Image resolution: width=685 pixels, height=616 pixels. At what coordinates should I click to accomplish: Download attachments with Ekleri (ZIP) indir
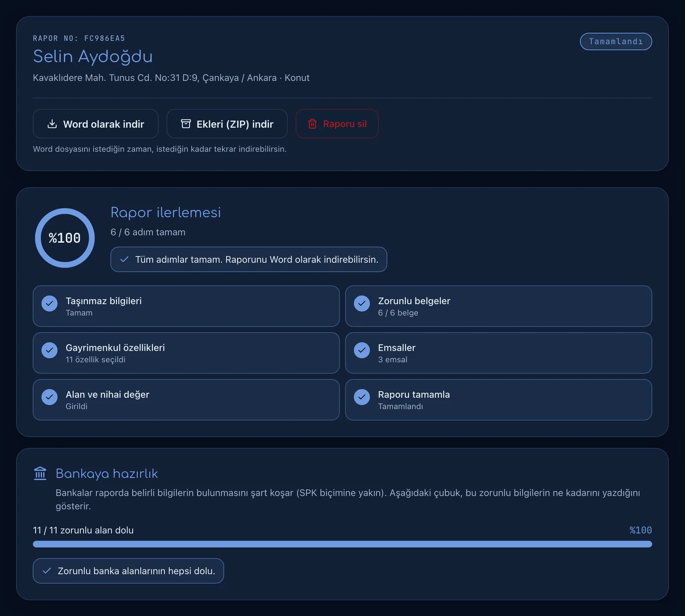(227, 124)
